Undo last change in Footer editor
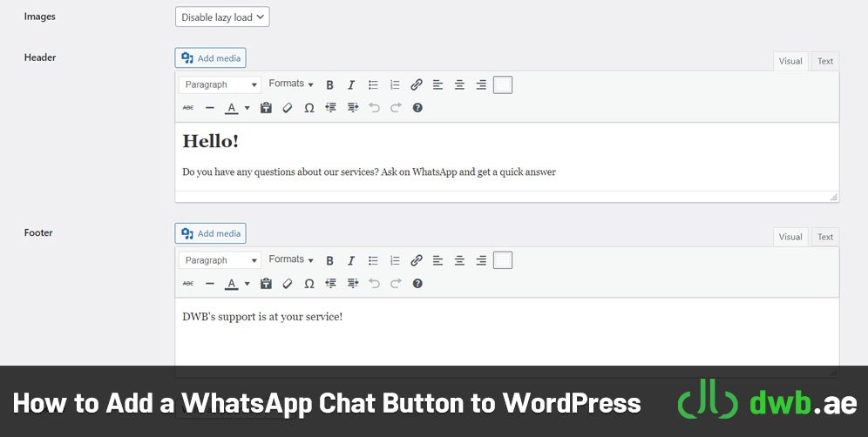The image size is (868, 437). pos(374,283)
